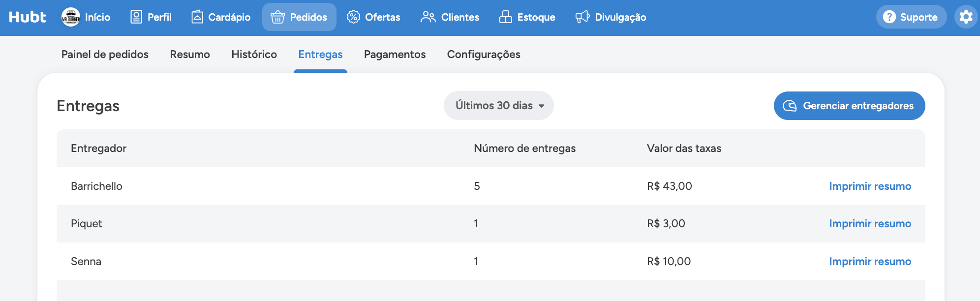The height and width of the screenshot is (301, 980).
Task: Switch to the Configurações tab
Action: click(484, 54)
